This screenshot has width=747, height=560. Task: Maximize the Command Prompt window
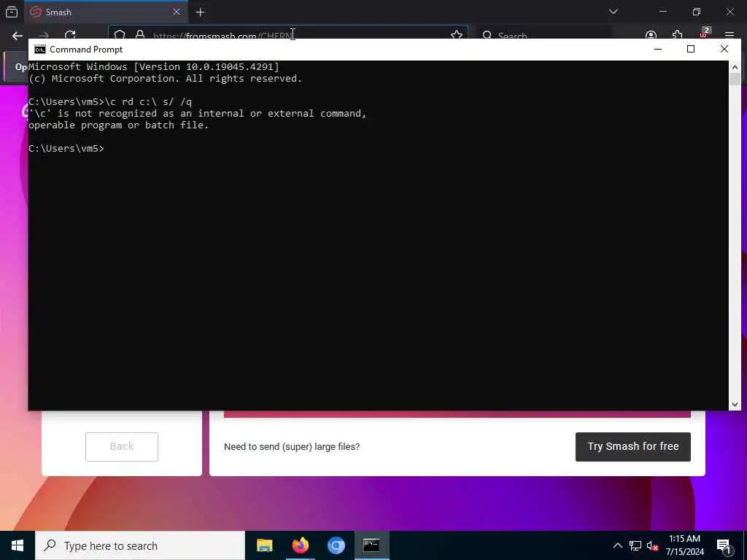click(x=691, y=49)
